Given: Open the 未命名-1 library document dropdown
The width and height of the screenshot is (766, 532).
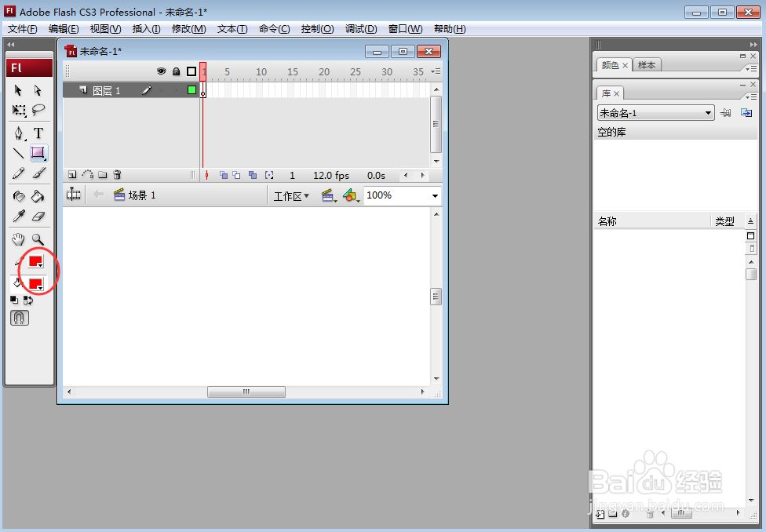Looking at the screenshot, I should click(655, 113).
